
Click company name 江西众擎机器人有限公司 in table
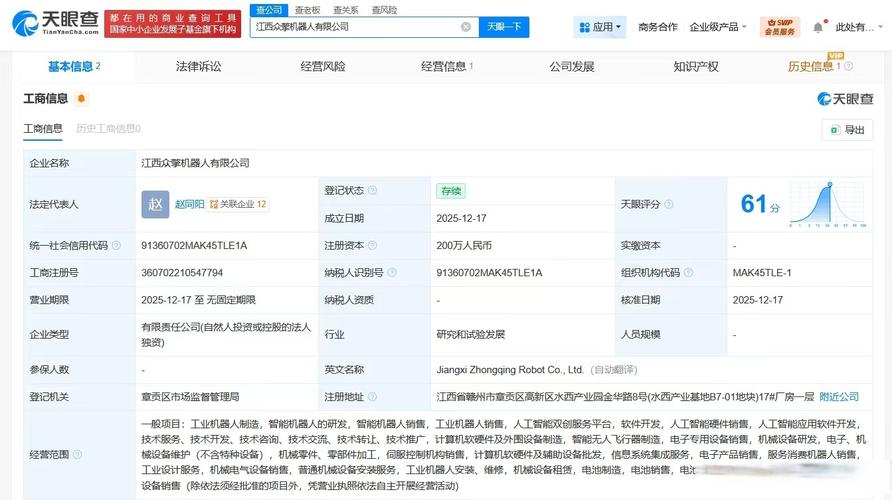195,163
